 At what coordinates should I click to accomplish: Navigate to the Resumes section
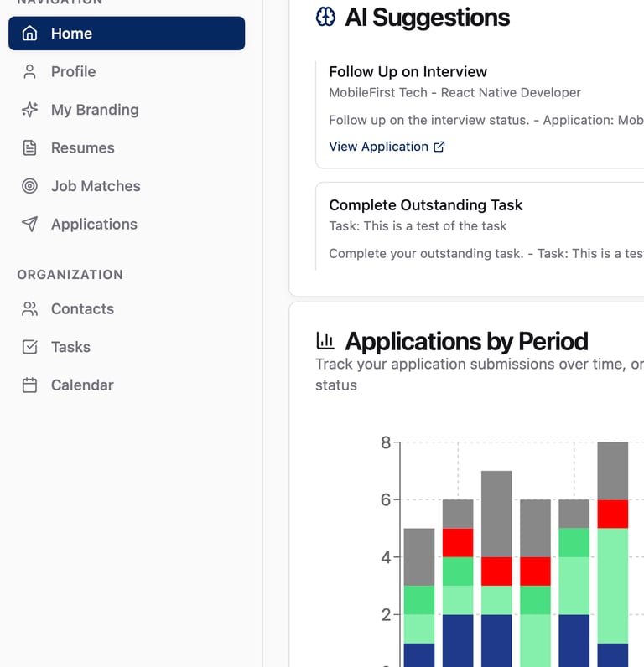click(x=82, y=148)
